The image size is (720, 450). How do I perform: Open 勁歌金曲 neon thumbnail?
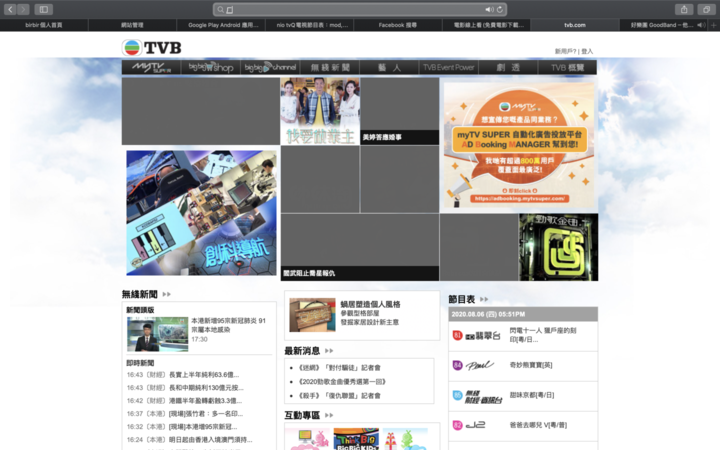click(x=558, y=247)
